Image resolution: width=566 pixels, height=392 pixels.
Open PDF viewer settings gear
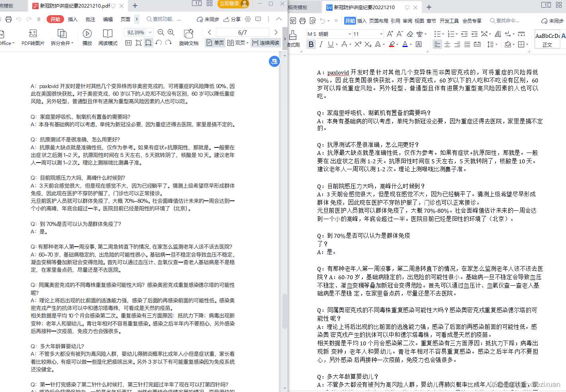(x=248, y=19)
